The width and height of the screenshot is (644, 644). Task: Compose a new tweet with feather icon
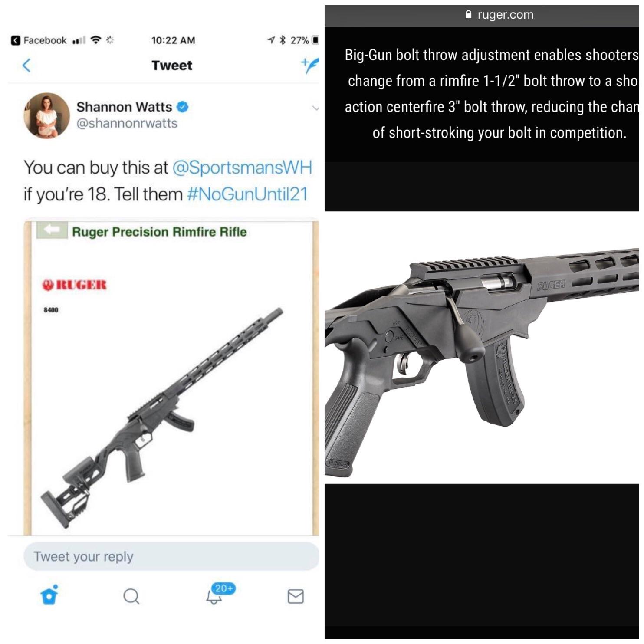pyautogui.click(x=310, y=66)
